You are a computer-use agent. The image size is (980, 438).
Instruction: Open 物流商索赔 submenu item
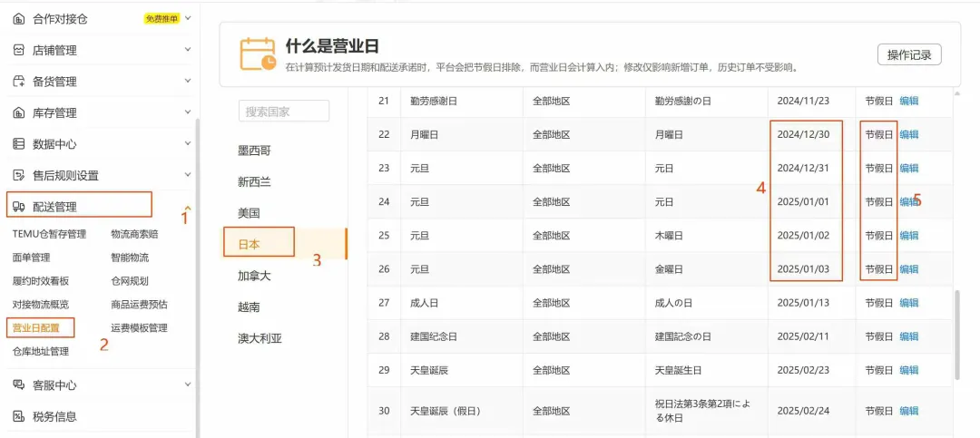point(134,234)
